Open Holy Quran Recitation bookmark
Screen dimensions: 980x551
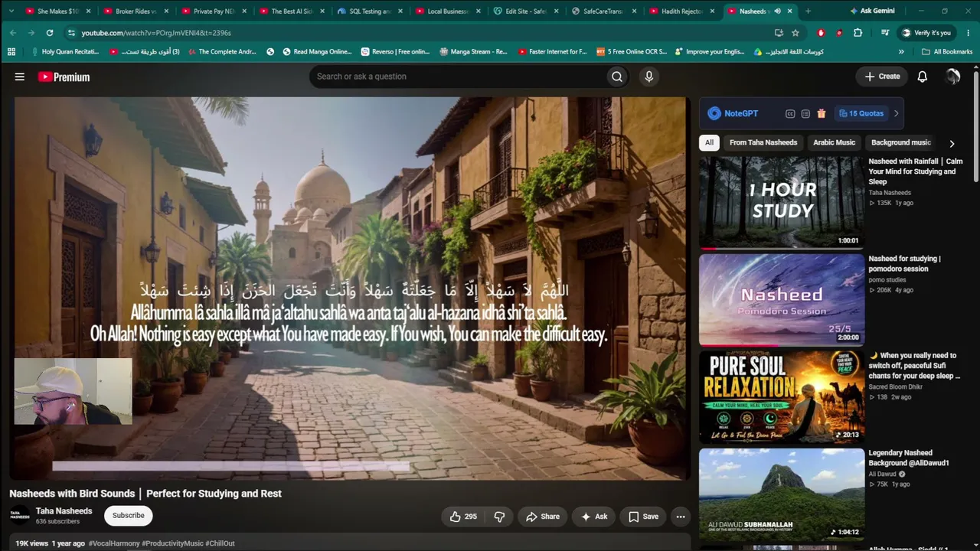(x=64, y=52)
